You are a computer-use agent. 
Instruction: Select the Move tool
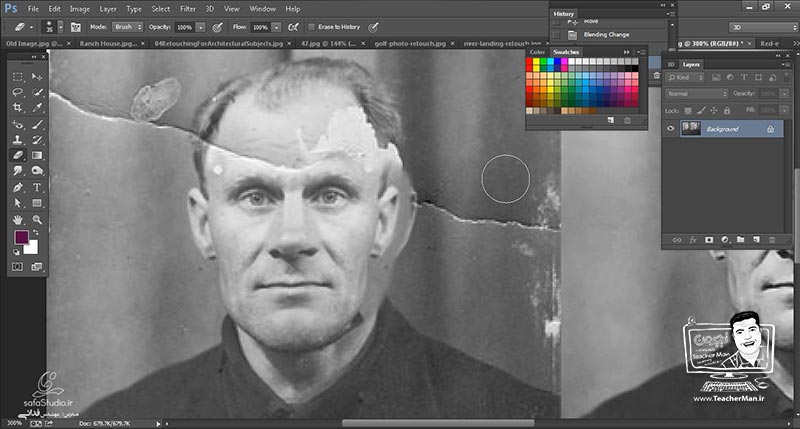37,77
